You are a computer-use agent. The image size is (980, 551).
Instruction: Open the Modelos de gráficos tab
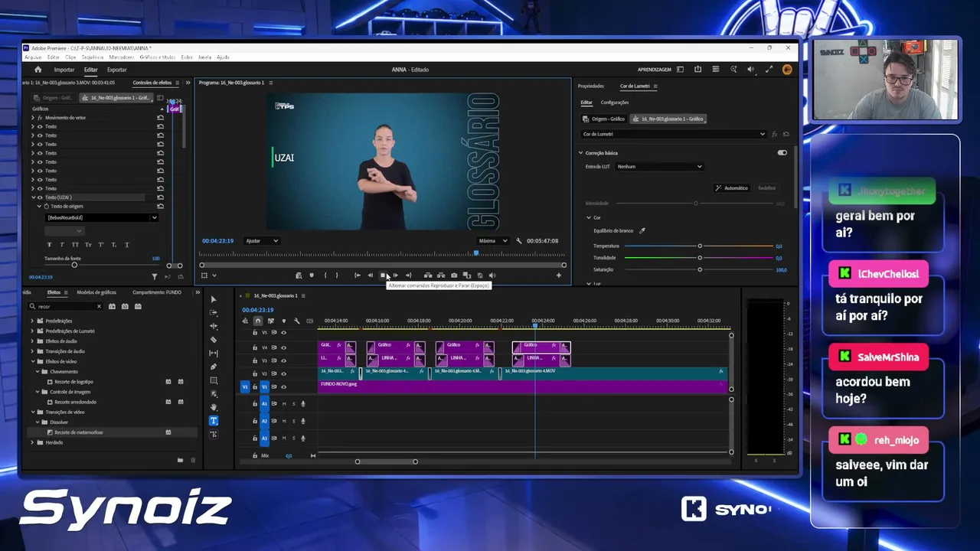click(96, 292)
